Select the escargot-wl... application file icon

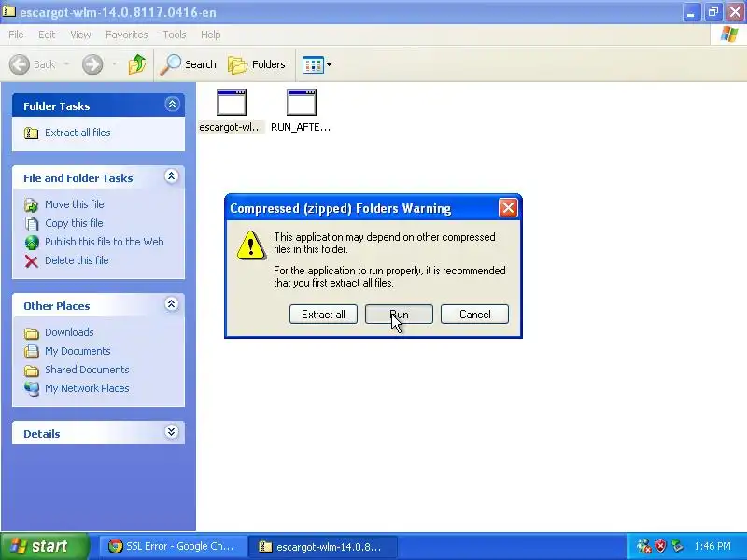point(231,102)
